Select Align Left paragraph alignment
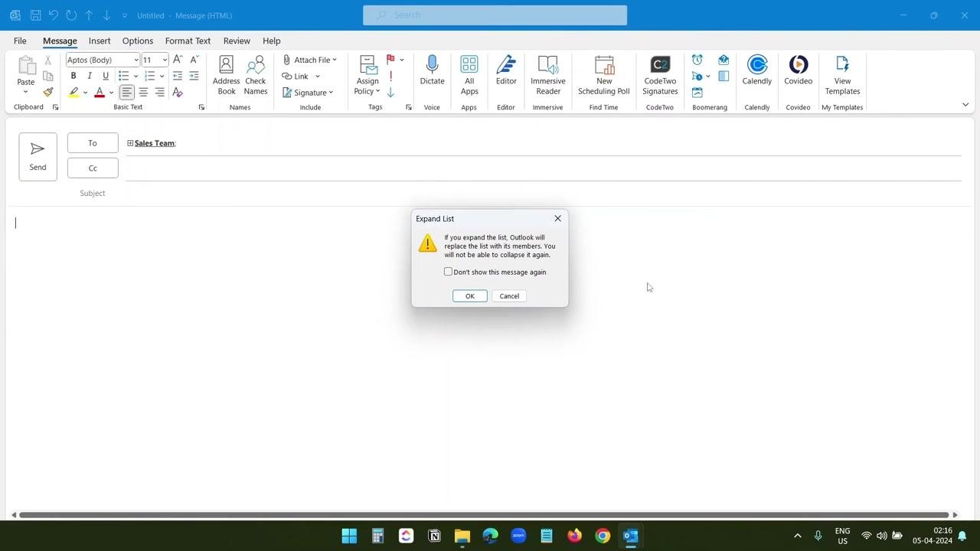 (x=127, y=92)
